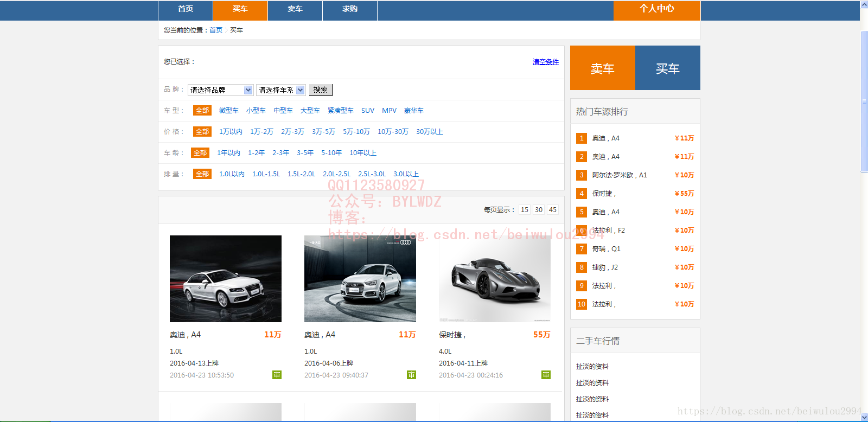868x422 pixels.
Task: Open ranking item 捷豹 J2
Action: tap(605, 267)
